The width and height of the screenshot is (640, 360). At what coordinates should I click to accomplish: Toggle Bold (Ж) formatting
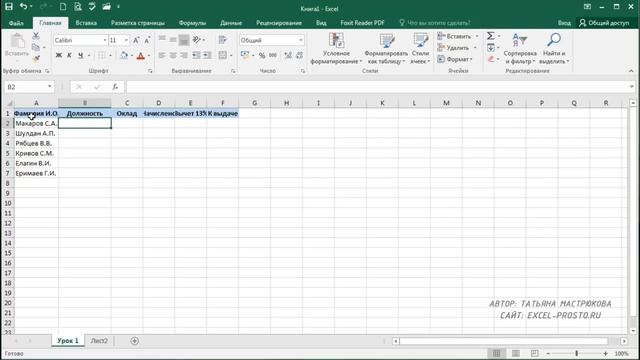59,56
